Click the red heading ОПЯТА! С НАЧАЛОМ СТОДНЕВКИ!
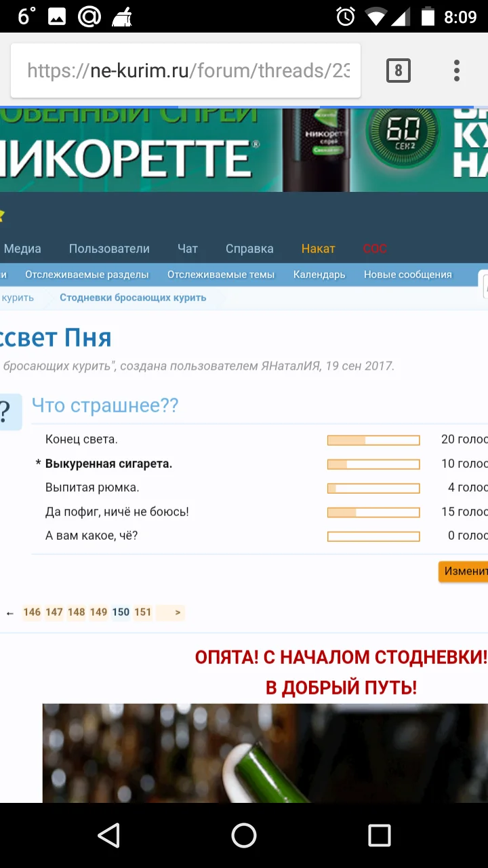Viewport: 488px width, 868px height. (x=341, y=657)
